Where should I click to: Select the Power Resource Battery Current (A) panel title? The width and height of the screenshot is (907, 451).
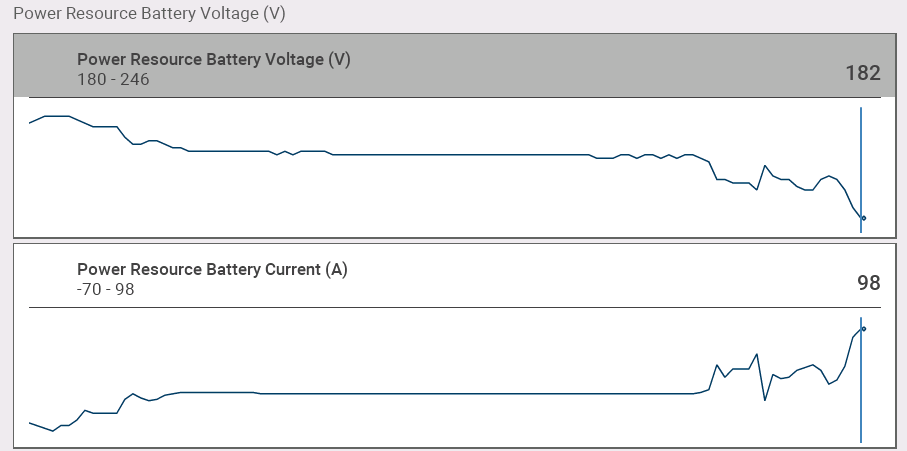coord(212,269)
